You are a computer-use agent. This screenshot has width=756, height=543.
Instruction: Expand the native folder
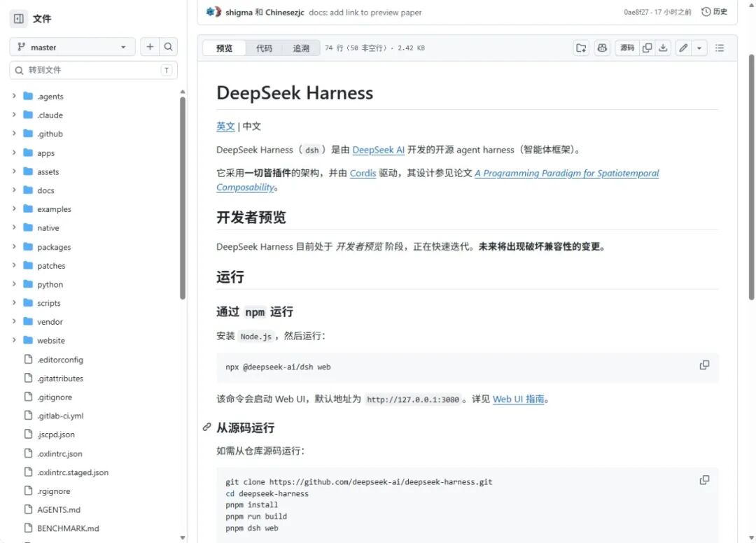coord(14,227)
